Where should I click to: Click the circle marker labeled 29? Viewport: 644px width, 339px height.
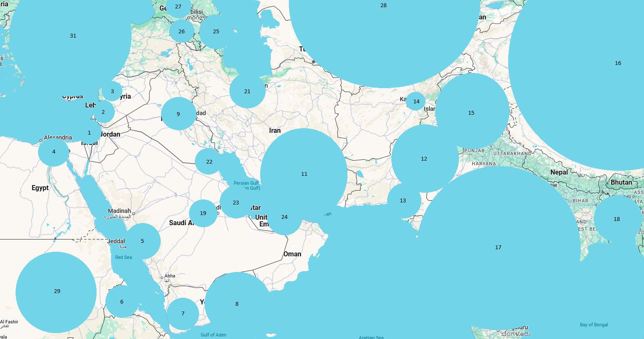click(56, 292)
